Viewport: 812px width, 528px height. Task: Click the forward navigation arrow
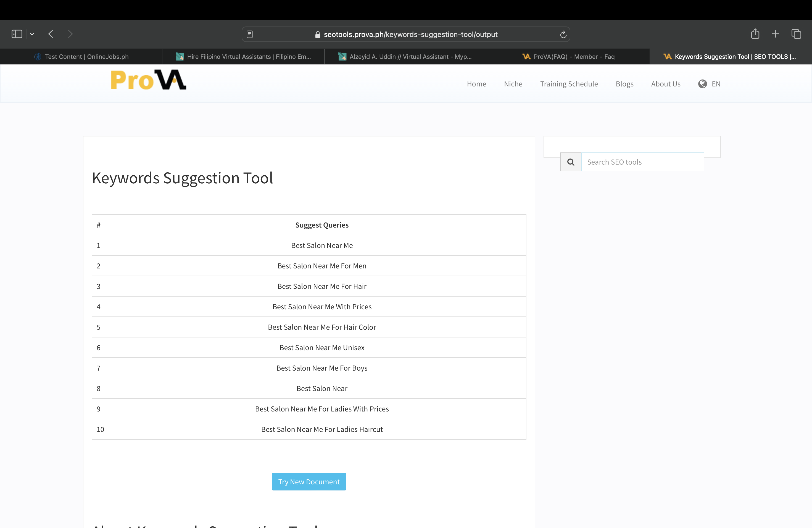click(x=70, y=34)
